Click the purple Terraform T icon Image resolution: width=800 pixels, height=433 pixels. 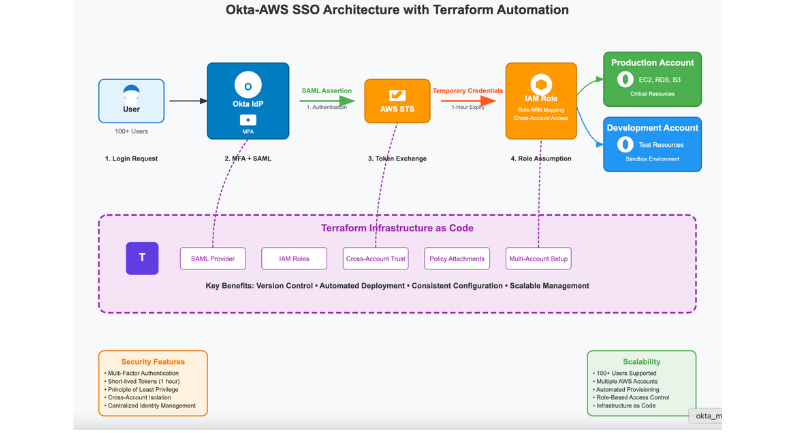coord(142,257)
